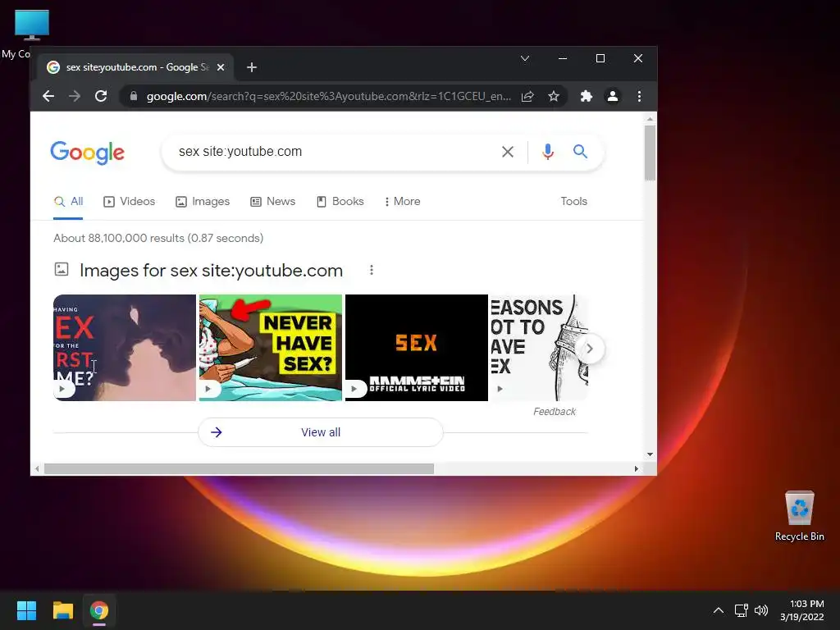Open the Rammstein lyric video thumbnail
The width and height of the screenshot is (840, 630).
[417, 348]
